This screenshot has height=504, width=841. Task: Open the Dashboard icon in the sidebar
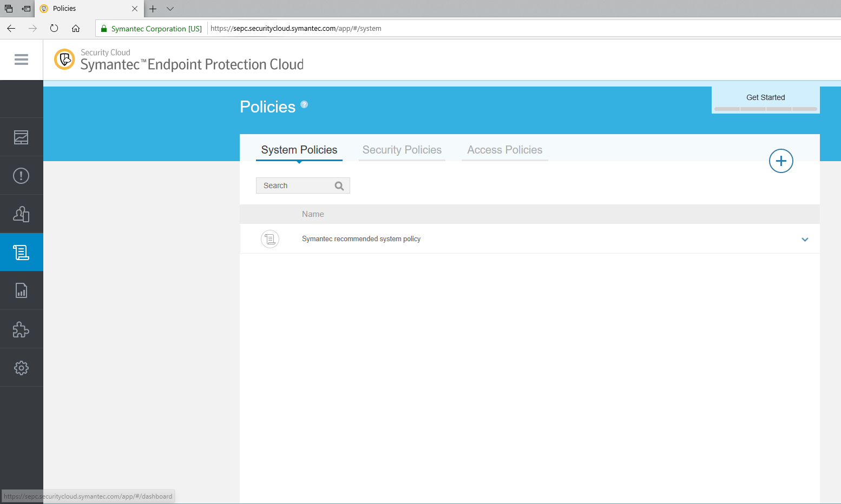click(x=21, y=137)
